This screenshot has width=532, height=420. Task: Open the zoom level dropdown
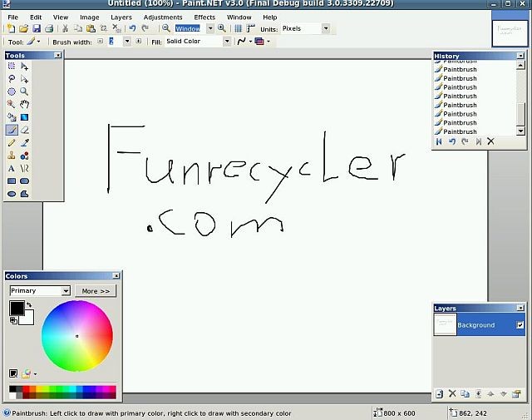click(x=210, y=28)
